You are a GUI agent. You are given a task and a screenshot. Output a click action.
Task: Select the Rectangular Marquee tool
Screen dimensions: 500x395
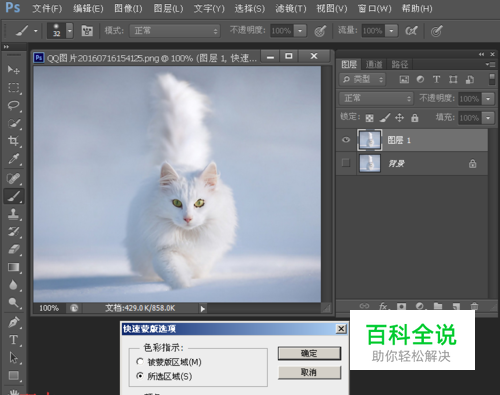[x=14, y=87]
